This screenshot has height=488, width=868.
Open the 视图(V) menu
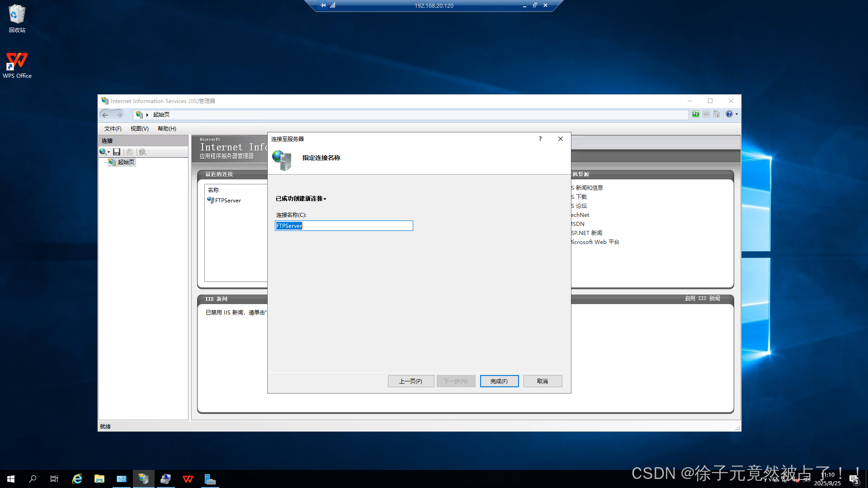pos(139,129)
